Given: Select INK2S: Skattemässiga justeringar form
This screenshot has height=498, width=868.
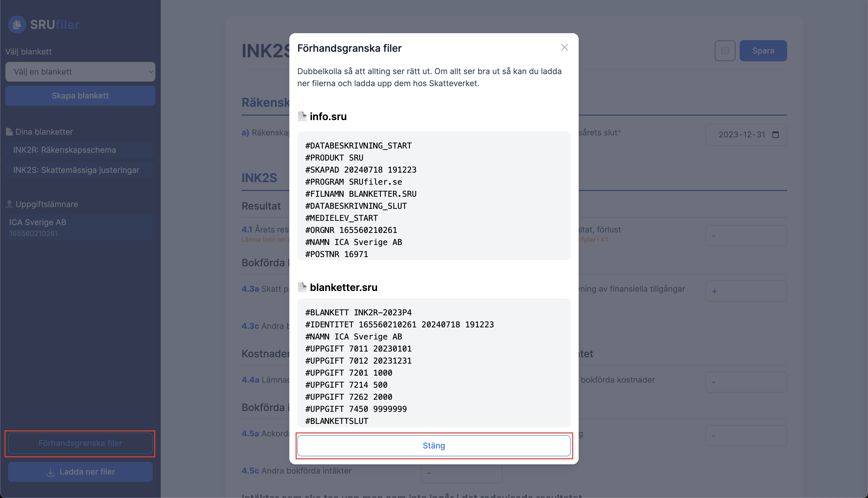Looking at the screenshot, I should click(x=80, y=170).
